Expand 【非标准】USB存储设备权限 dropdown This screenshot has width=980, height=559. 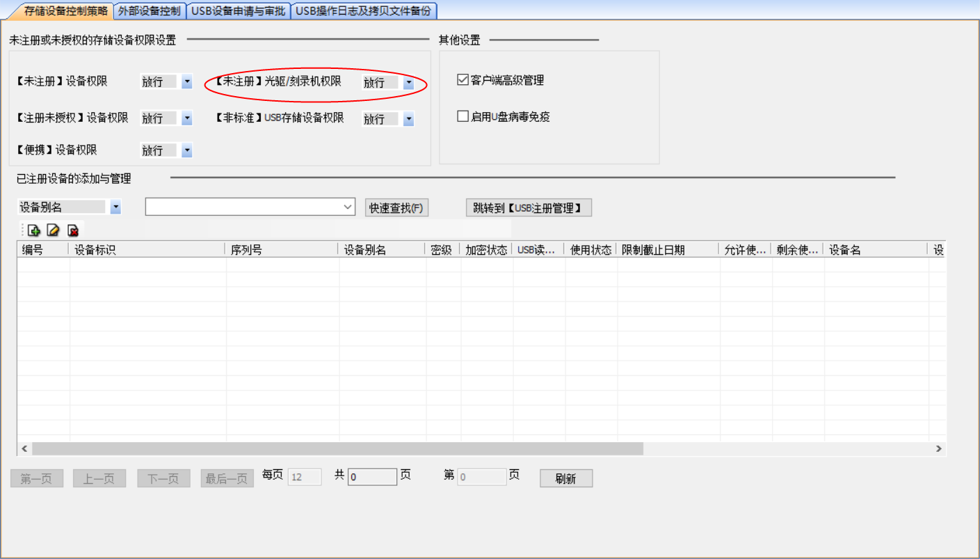coord(408,119)
